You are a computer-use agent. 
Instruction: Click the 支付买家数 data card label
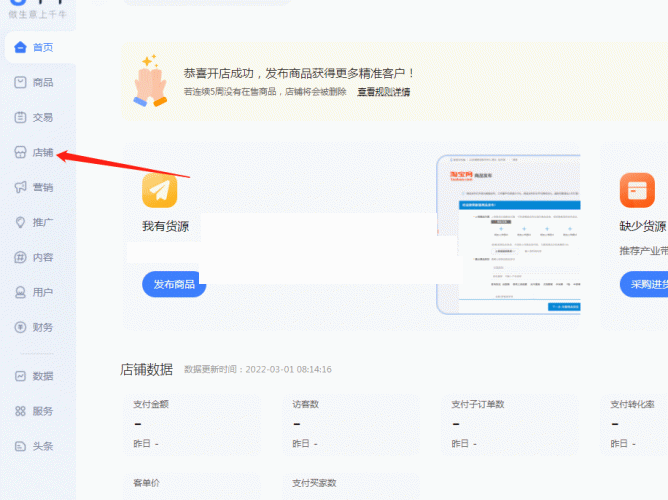pos(314,483)
